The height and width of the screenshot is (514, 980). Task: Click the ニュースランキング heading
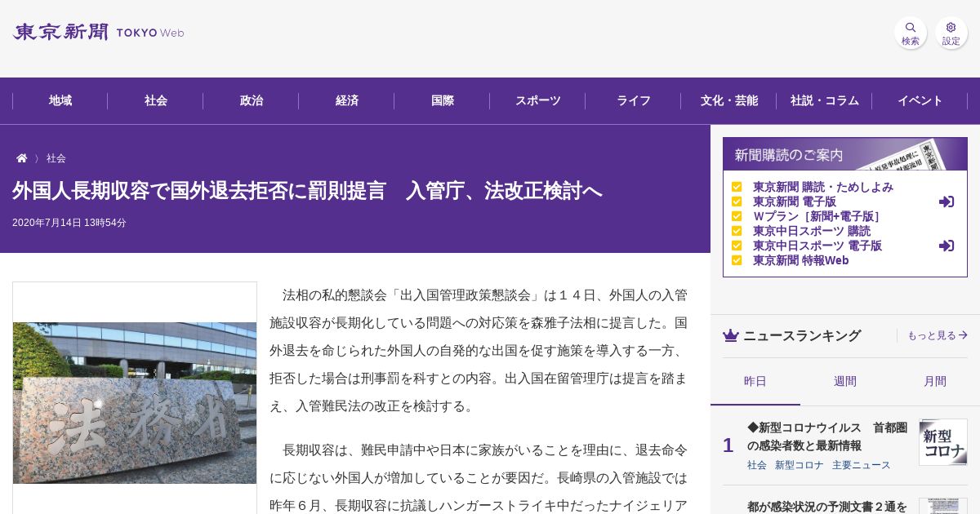802,335
